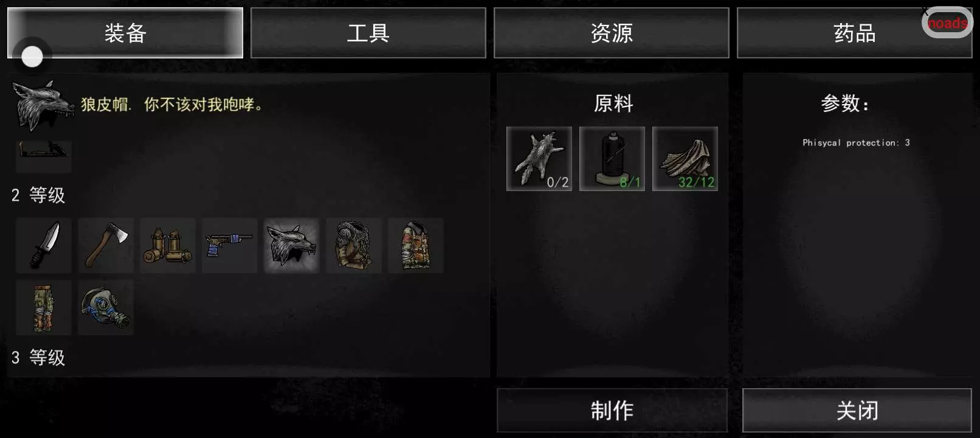Image resolution: width=980 pixels, height=438 pixels.
Task: Choose the bullets ammunition recipe icon
Action: pos(168,246)
